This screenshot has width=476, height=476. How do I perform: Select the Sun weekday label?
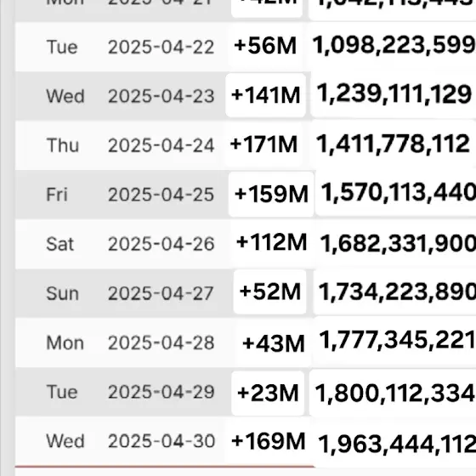[x=63, y=293]
